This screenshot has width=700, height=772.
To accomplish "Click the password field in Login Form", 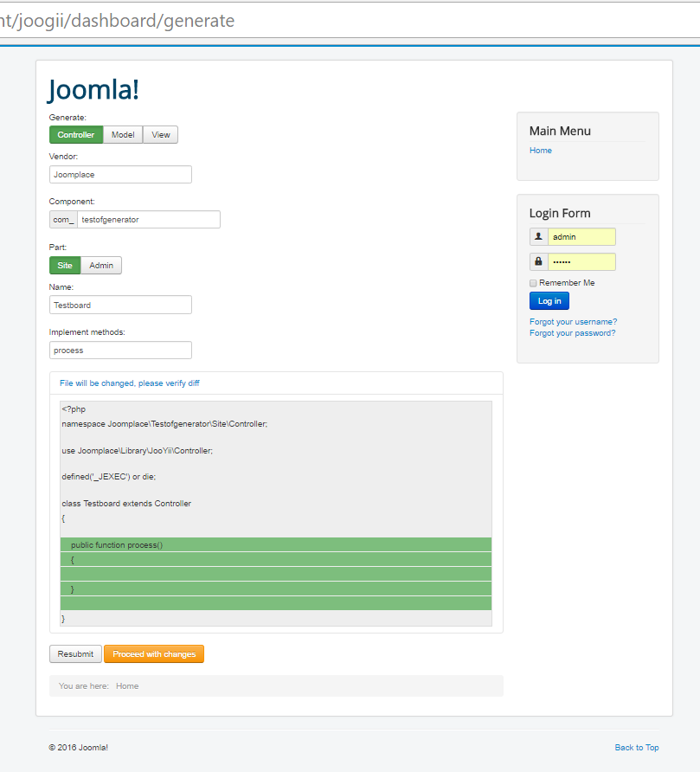I will tap(581, 261).
